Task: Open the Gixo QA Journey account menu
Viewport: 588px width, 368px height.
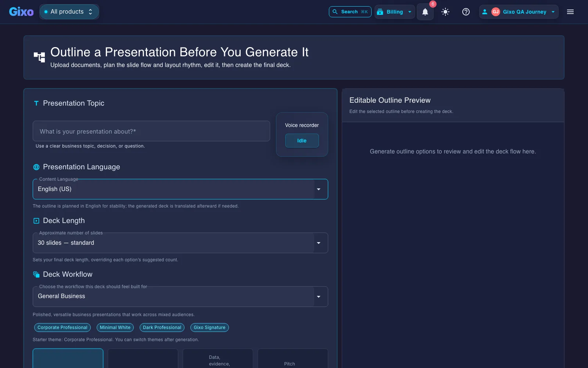Action: [x=519, y=12]
